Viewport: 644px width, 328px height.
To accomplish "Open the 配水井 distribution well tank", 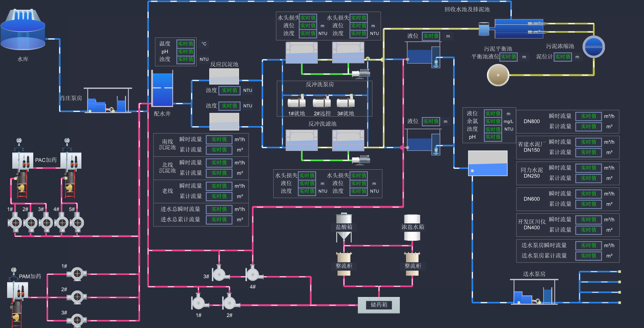I will pyautogui.click(x=162, y=89).
